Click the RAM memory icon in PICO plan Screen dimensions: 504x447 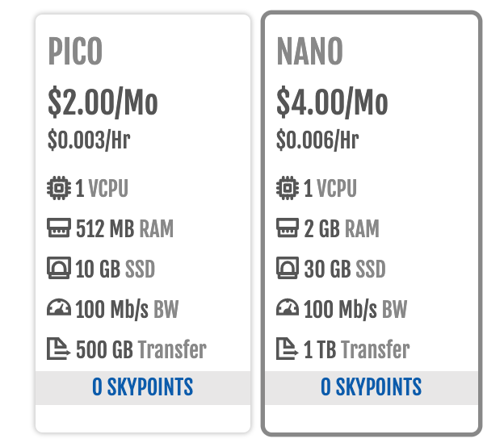[59, 228]
